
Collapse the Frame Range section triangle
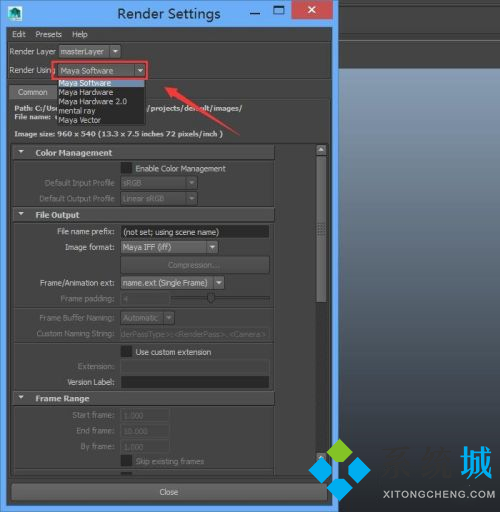coord(21,397)
